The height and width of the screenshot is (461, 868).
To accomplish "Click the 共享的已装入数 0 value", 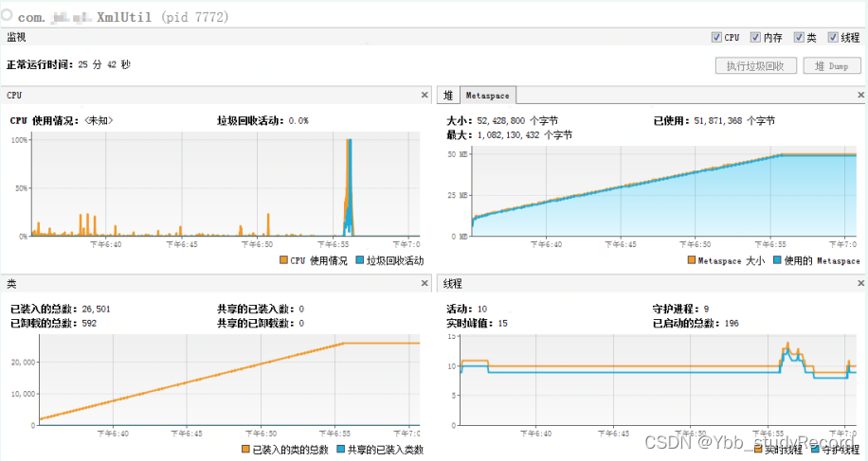I will coord(261,309).
